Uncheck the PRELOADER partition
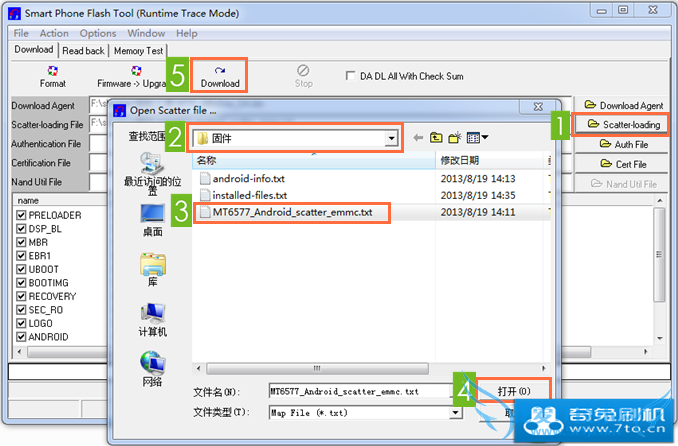The image size is (678, 446). click(x=21, y=215)
